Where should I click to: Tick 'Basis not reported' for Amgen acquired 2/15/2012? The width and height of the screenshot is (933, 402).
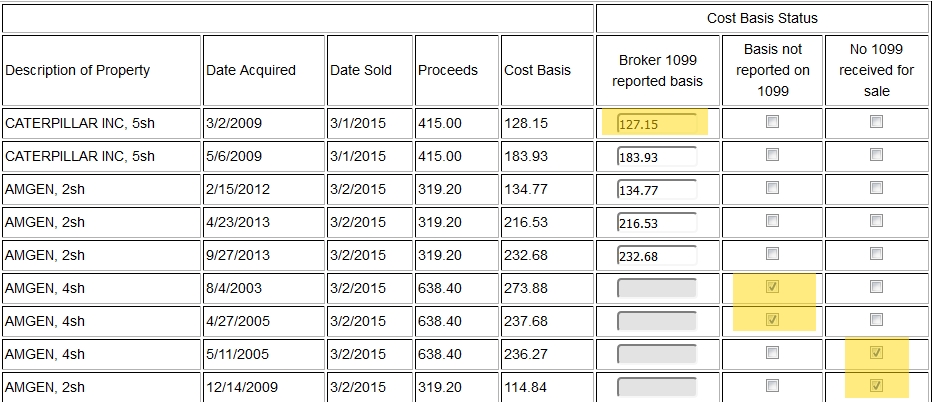(x=771, y=188)
